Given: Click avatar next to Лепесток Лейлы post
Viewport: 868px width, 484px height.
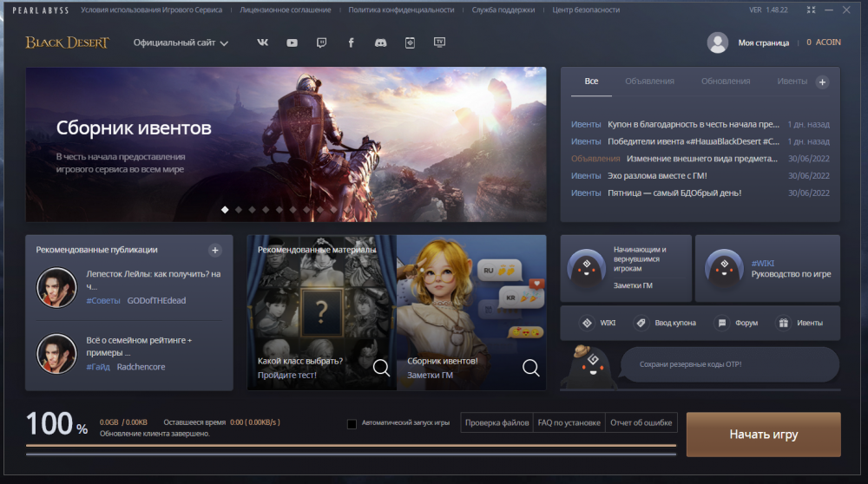Looking at the screenshot, I should [x=56, y=287].
